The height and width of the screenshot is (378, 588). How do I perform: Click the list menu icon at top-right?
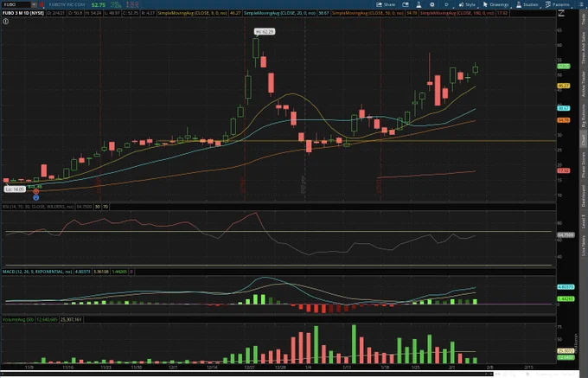[582, 4]
